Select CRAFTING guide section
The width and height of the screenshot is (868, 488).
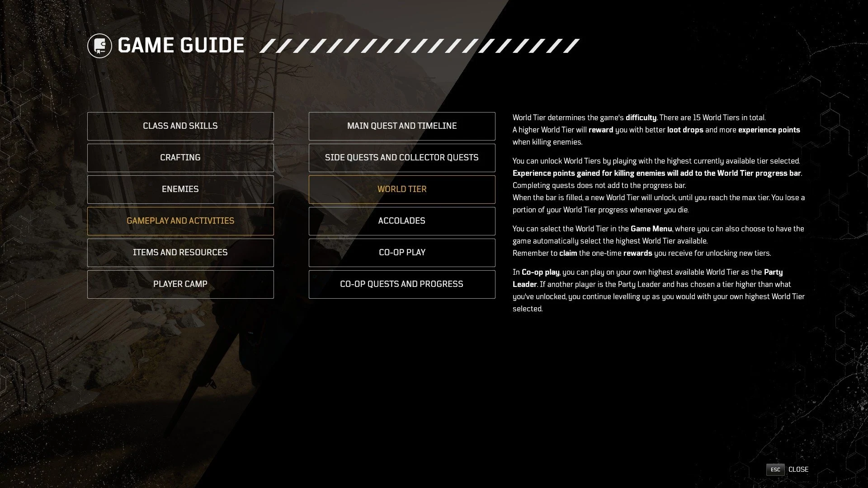coord(180,157)
